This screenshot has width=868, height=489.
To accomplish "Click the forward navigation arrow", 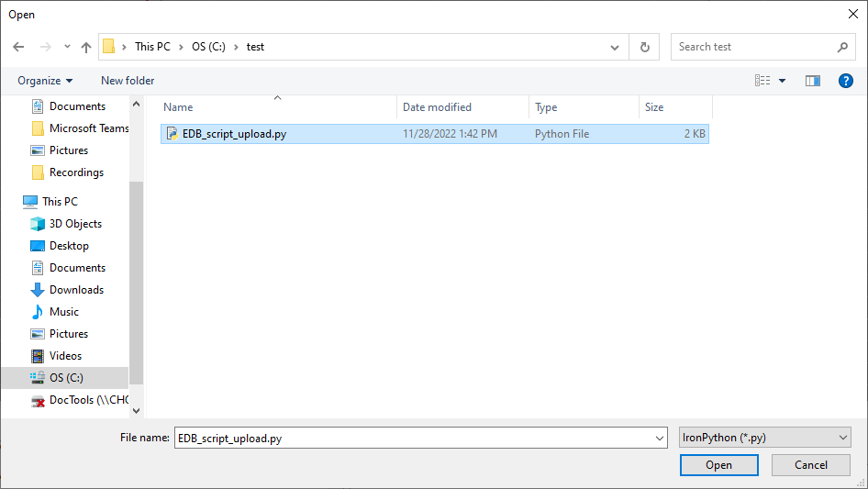I will click(45, 47).
